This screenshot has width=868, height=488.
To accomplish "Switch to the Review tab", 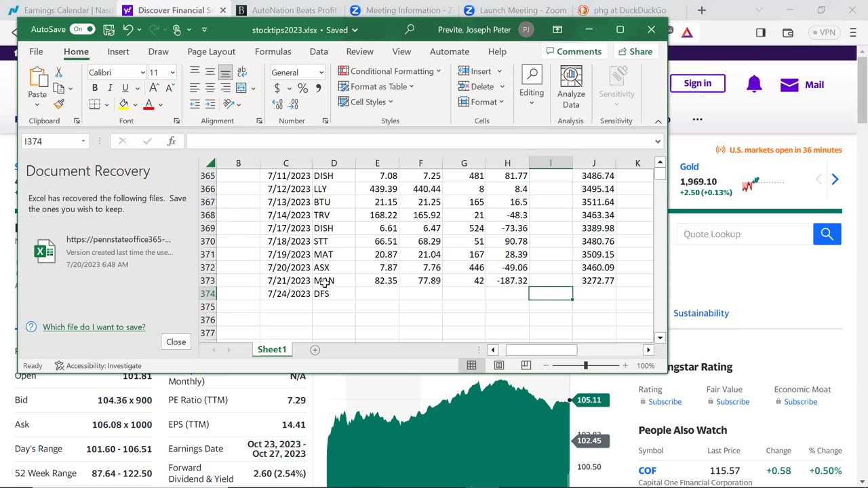I will tap(359, 52).
